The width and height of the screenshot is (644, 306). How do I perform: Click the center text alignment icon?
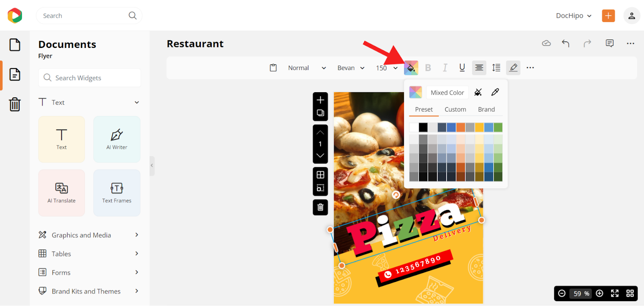(479, 68)
